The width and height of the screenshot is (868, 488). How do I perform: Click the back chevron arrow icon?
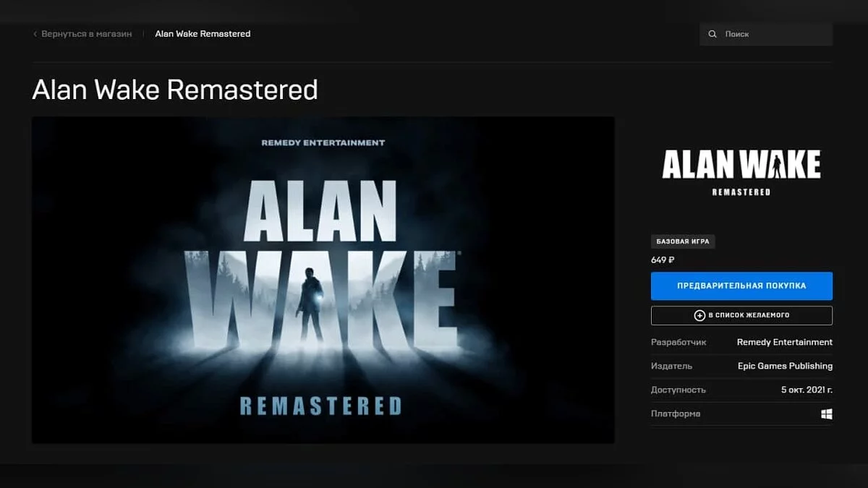click(35, 34)
